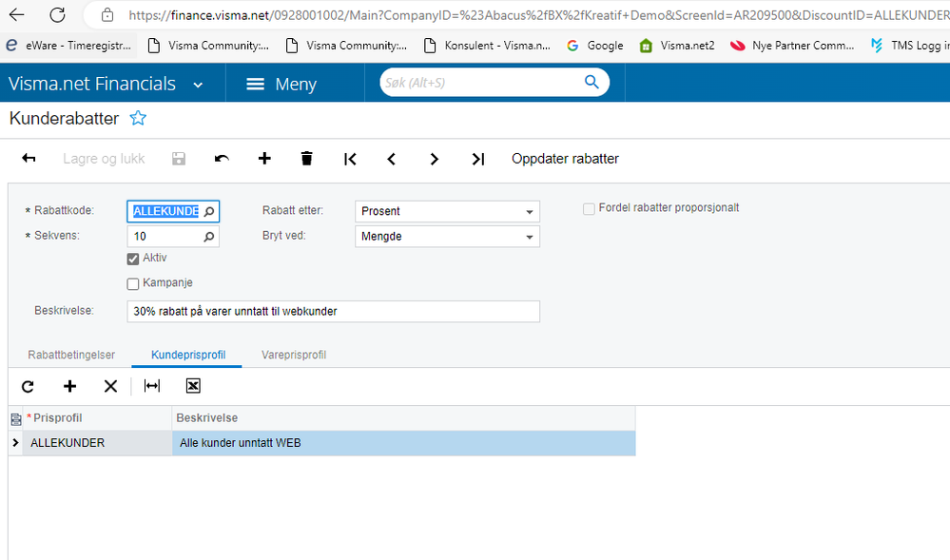Open the Rabattkode lookup magnifier
The image size is (950, 560).
click(209, 211)
